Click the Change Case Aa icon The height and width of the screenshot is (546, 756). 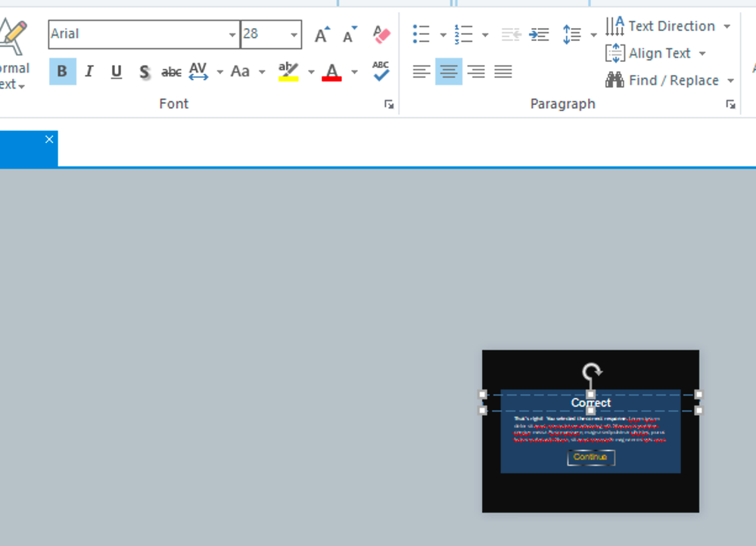[240, 72]
